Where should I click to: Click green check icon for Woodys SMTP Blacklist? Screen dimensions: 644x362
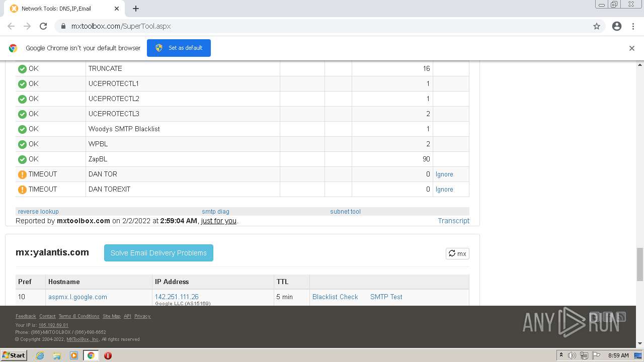22,129
